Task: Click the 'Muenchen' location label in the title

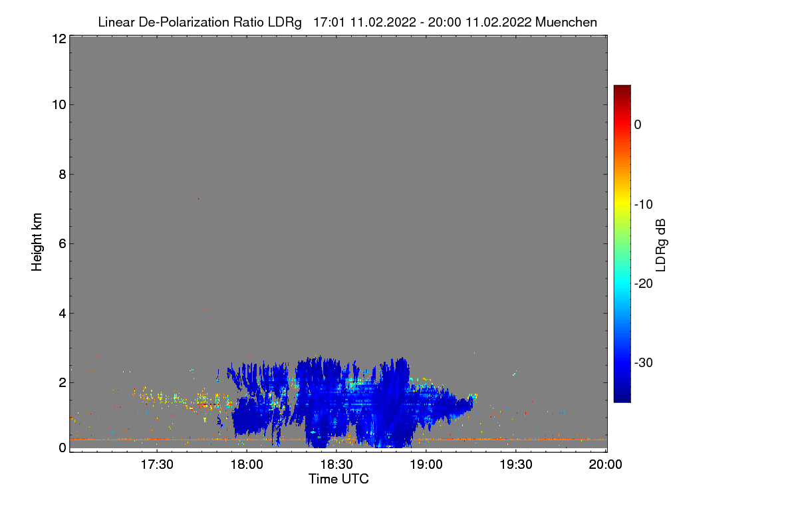Action: click(566, 22)
